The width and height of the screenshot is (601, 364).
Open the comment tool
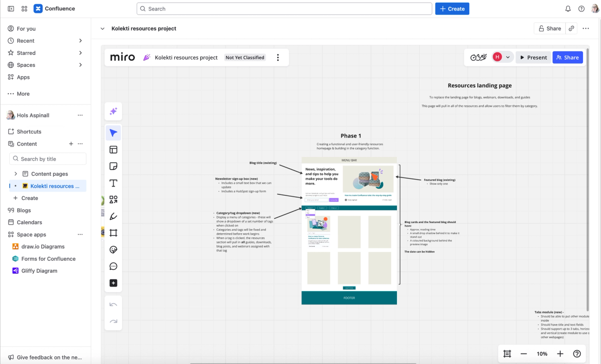pyautogui.click(x=113, y=266)
